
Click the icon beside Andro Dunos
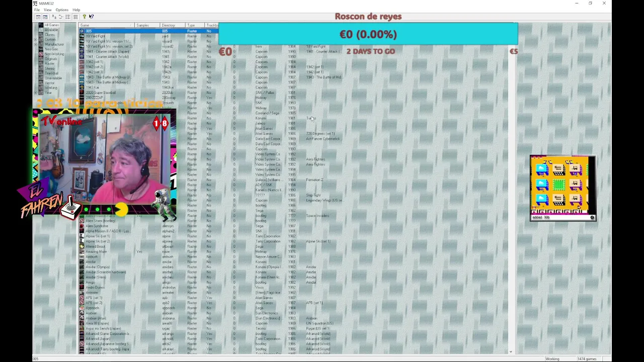click(82, 288)
